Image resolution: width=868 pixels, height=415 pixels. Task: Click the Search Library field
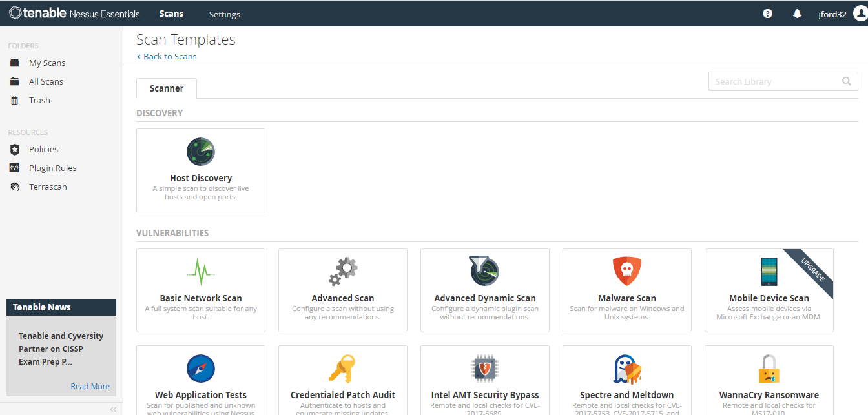tap(775, 81)
